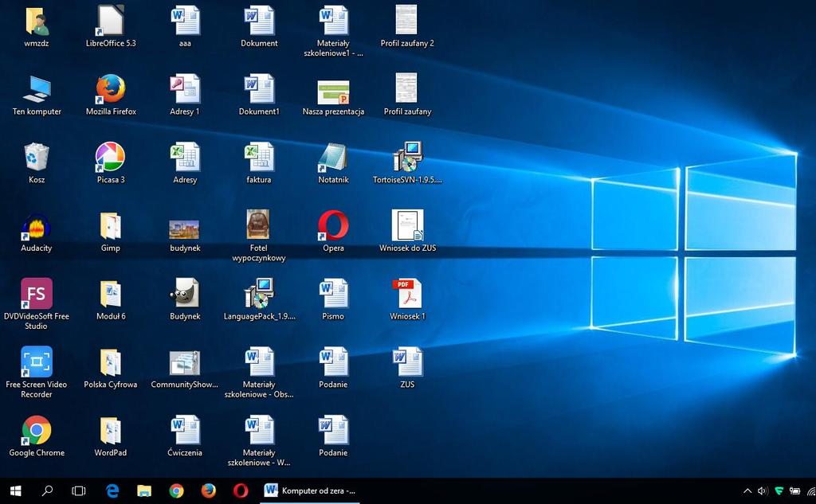Click the Opera desktop shortcut
This screenshot has height=504, width=816.
click(x=333, y=225)
